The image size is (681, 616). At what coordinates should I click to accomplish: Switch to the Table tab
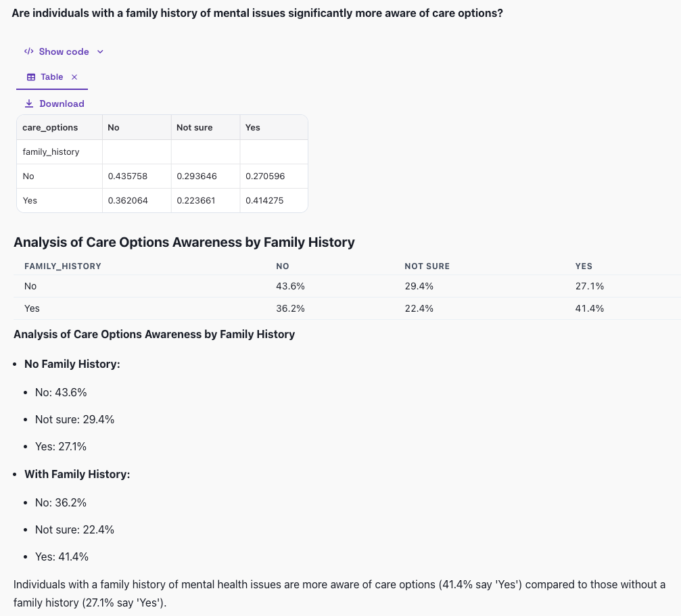[51, 77]
